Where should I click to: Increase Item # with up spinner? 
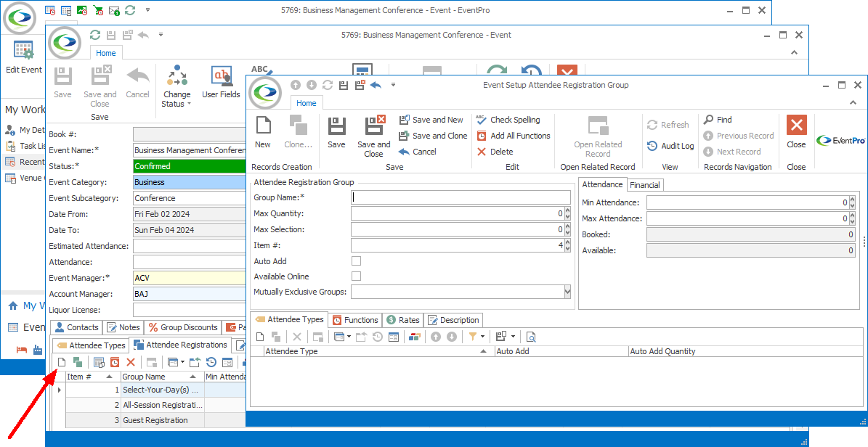[x=567, y=242]
